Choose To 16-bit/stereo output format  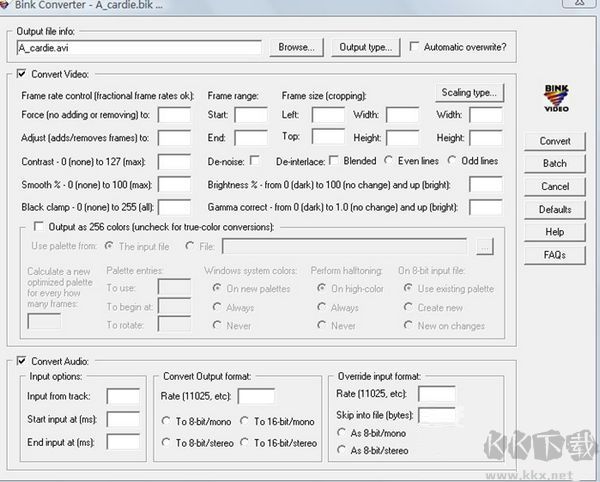[247, 443]
